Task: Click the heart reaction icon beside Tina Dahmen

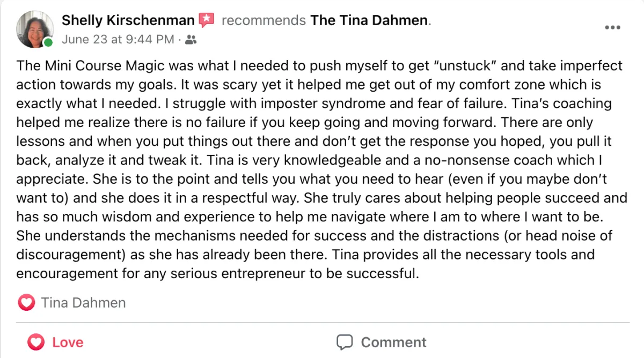Action: (x=26, y=303)
